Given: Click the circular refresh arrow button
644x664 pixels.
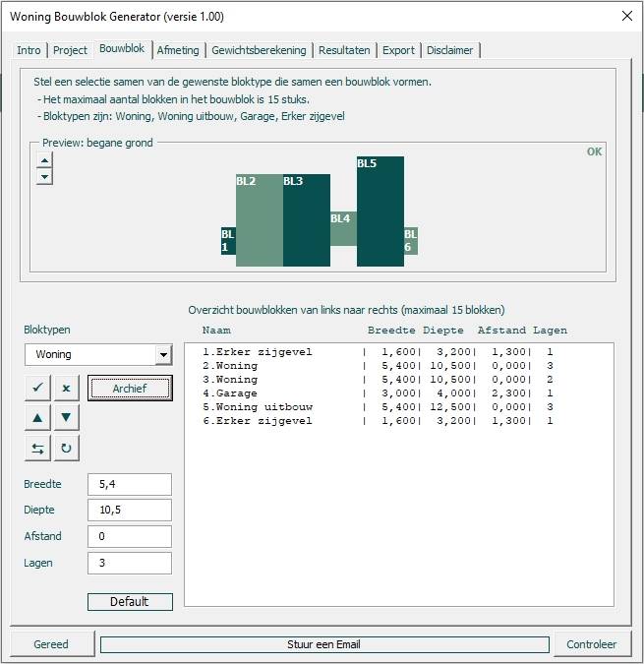Looking at the screenshot, I should [66, 448].
